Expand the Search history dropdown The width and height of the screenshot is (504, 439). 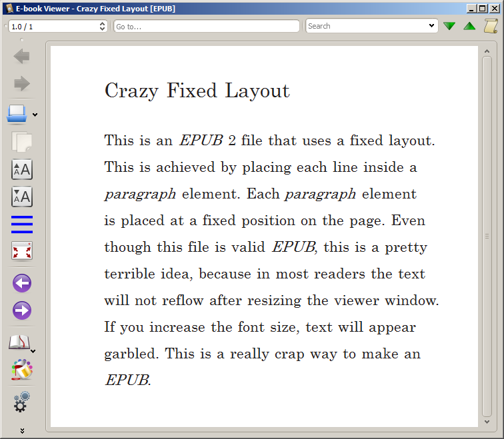[x=431, y=26]
